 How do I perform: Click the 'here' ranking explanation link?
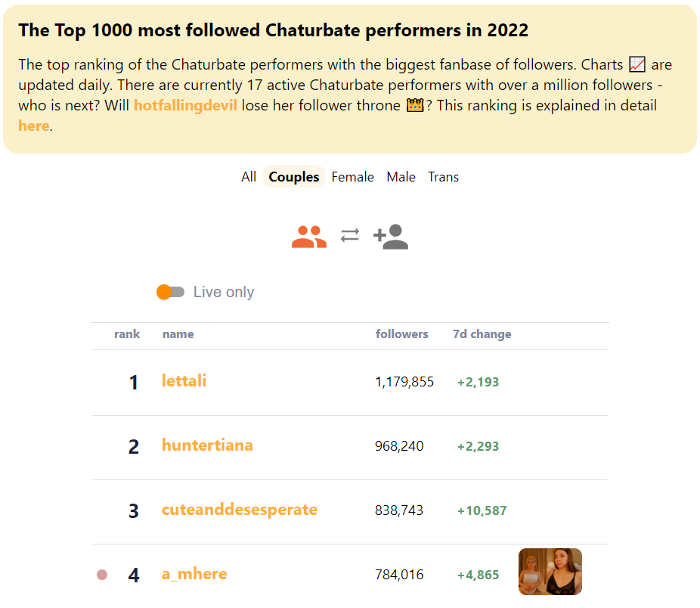[34, 126]
